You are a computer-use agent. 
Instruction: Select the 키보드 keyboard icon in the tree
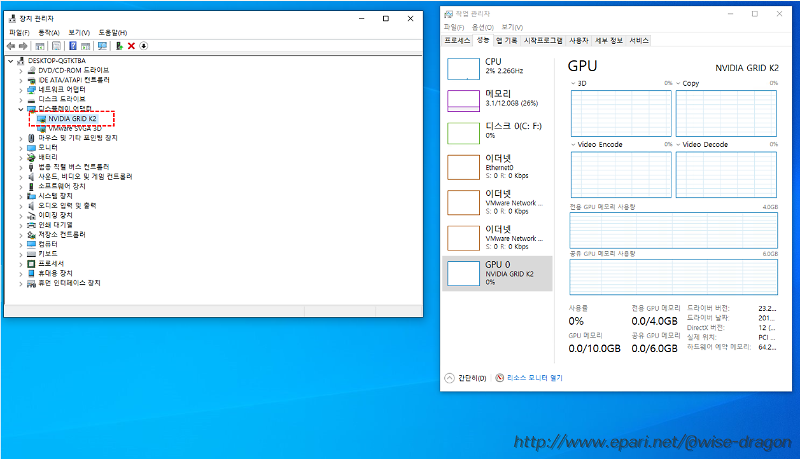[31, 254]
